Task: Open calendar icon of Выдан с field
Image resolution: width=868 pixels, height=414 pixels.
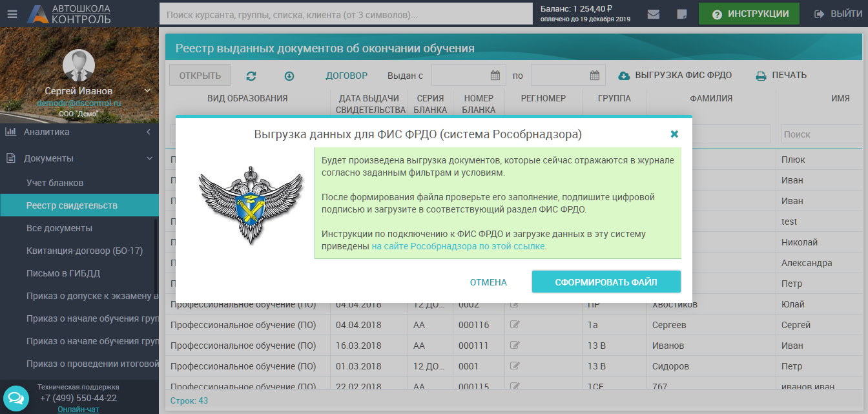Action: 495,76
